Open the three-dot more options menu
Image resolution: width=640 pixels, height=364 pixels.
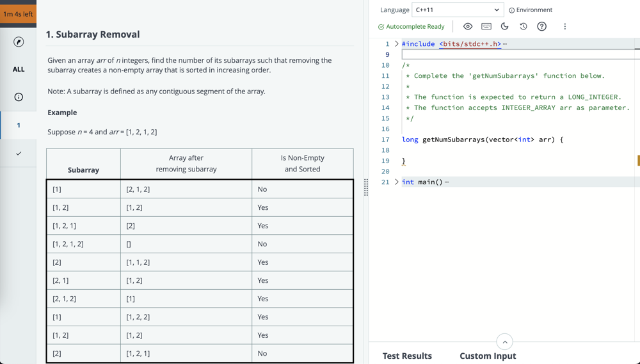coord(564,27)
